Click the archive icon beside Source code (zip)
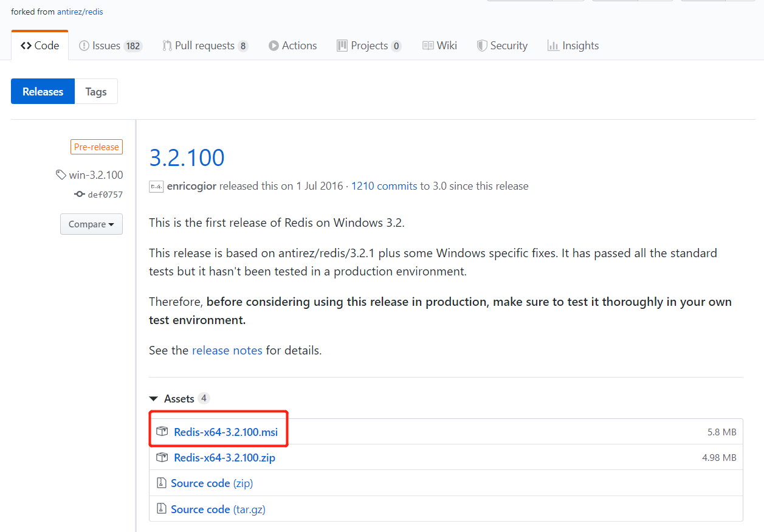Image resolution: width=764 pixels, height=532 pixels. (x=161, y=483)
